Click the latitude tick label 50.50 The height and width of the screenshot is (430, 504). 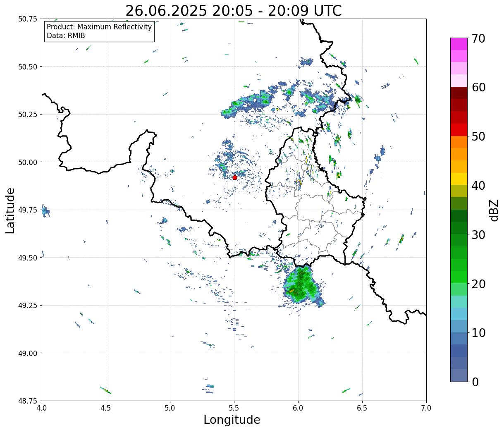click(x=28, y=67)
